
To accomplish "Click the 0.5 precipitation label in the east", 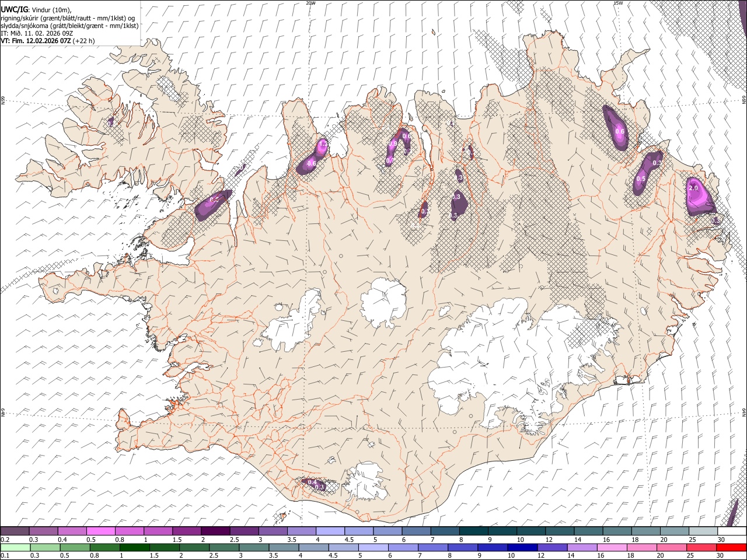I will tap(640, 178).
